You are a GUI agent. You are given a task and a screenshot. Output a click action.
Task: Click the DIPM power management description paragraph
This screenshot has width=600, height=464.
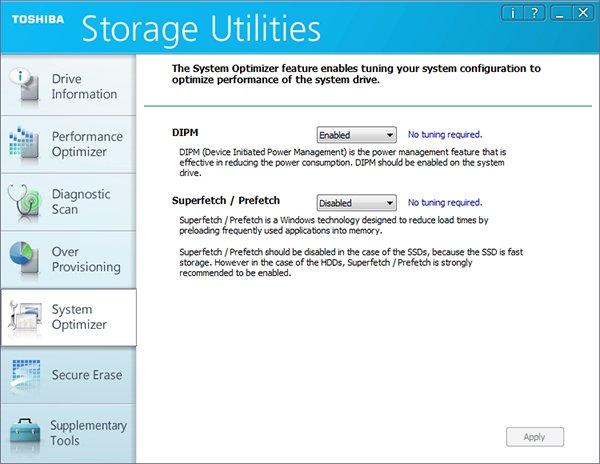[x=342, y=163]
